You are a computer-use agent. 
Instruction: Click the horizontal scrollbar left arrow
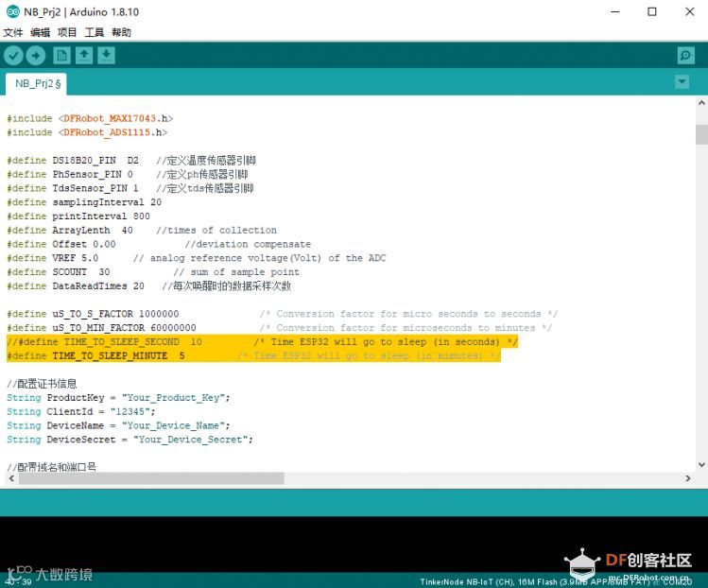11,477
